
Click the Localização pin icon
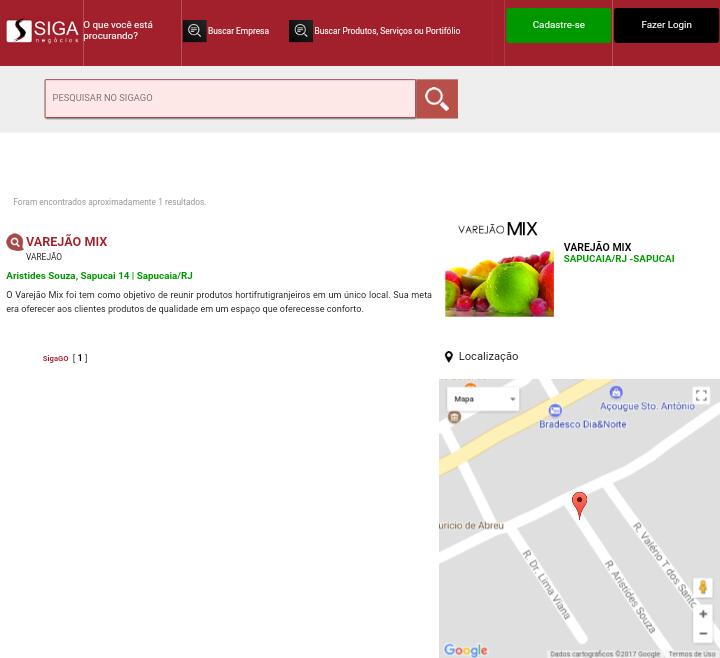click(449, 357)
